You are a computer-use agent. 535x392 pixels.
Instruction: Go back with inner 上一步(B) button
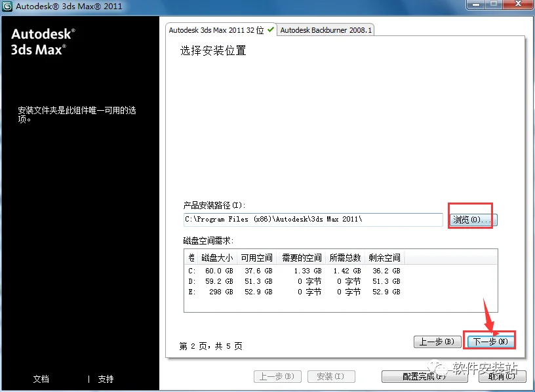point(437,342)
